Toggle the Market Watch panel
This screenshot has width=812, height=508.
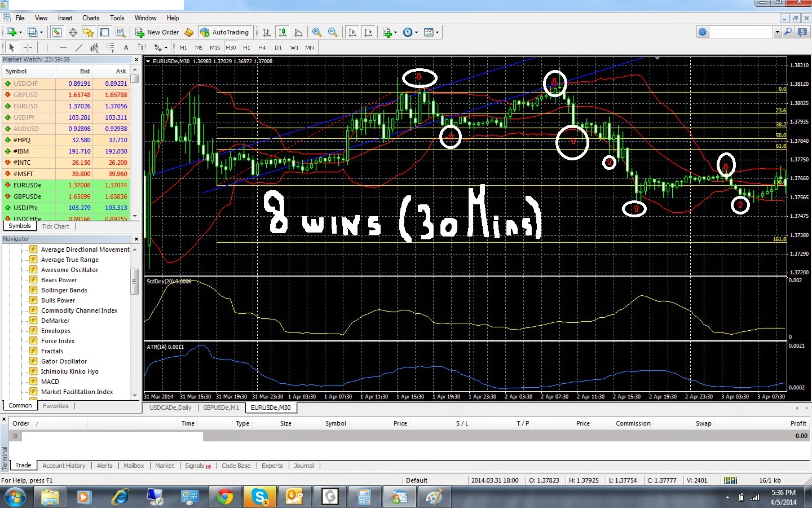tap(57, 32)
